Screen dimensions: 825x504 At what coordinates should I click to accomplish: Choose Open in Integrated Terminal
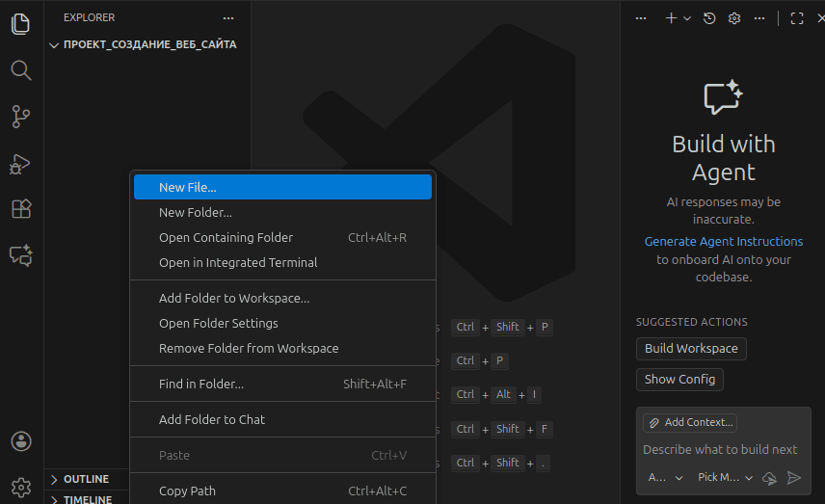(x=238, y=262)
